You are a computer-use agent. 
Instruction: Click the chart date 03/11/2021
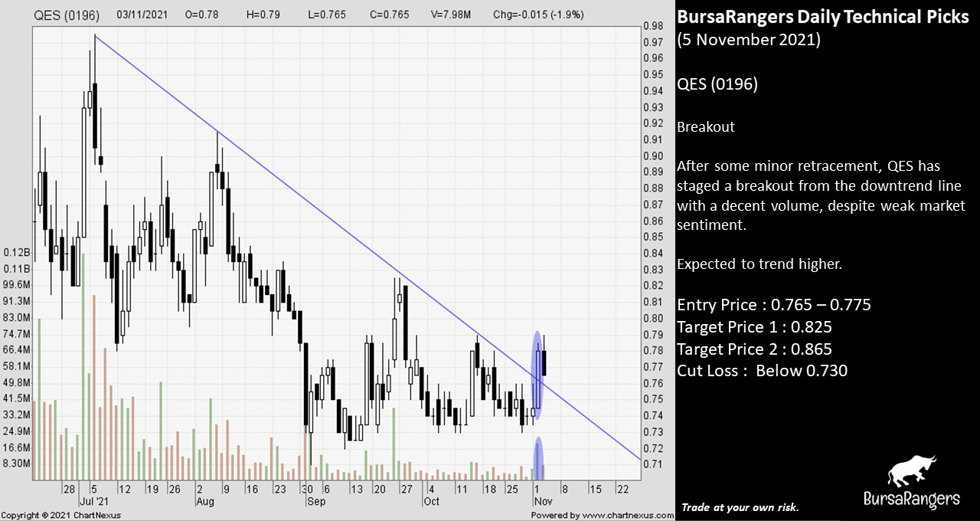point(143,15)
